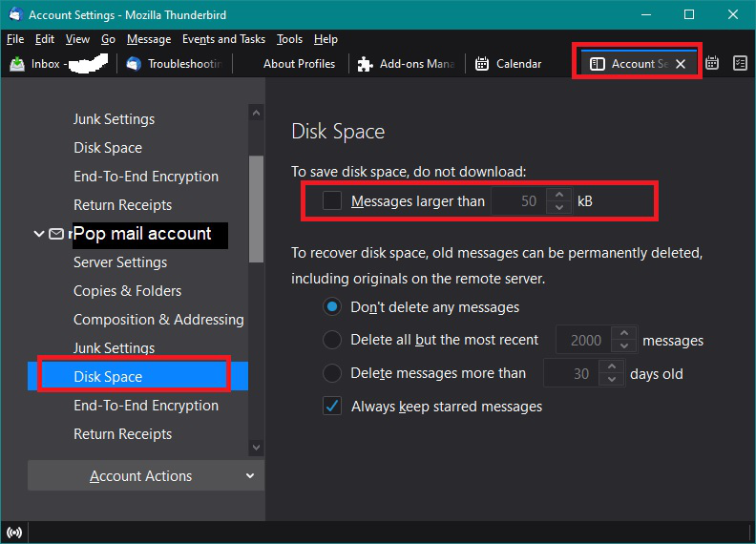756x544 pixels.
Task: Open the Help menu
Action: click(325, 39)
